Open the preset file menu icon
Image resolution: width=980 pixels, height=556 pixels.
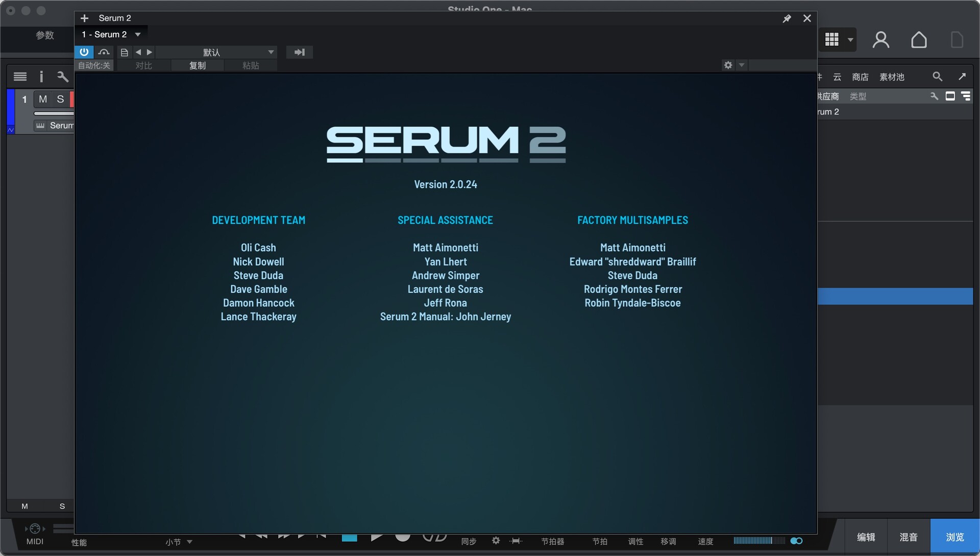124,52
